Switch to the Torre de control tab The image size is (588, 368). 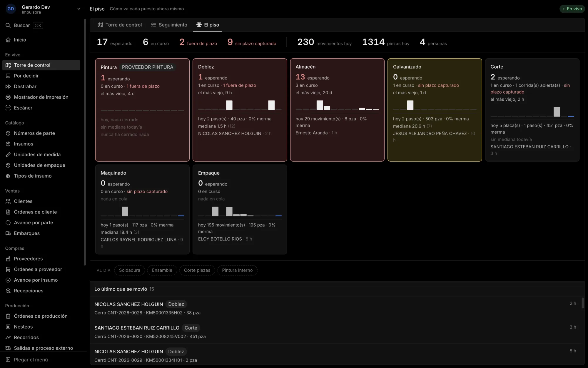pos(120,25)
